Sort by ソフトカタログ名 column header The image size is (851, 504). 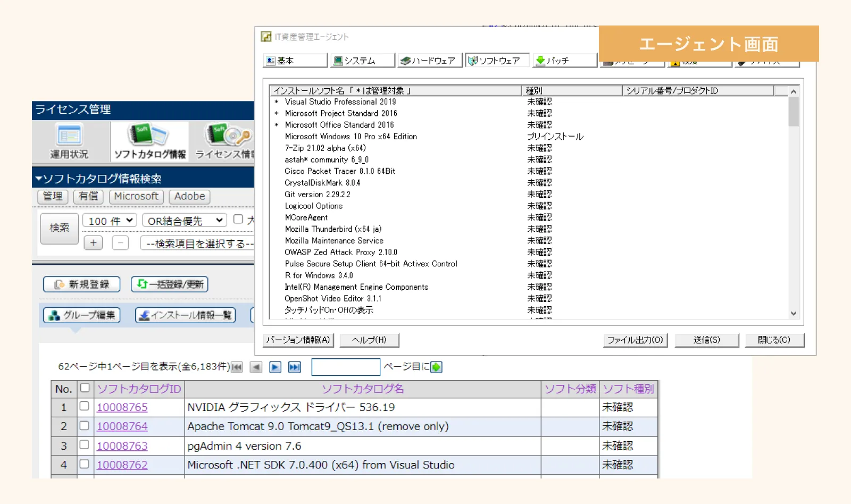pos(363,389)
